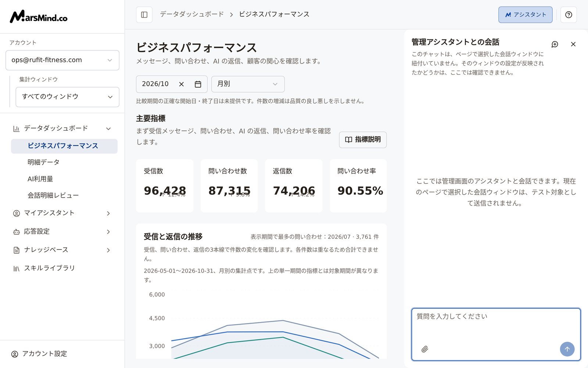Click the knowledge base document icon
Screen dimensions: 588x368
(16, 250)
